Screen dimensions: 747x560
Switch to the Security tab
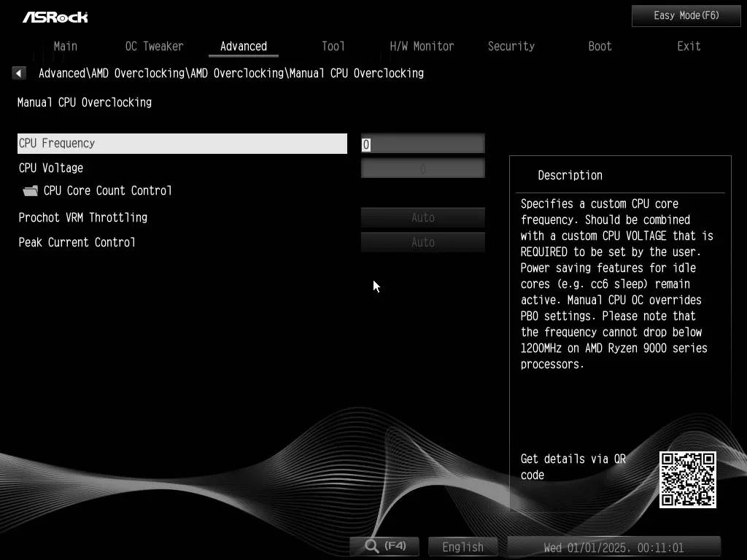point(511,46)
